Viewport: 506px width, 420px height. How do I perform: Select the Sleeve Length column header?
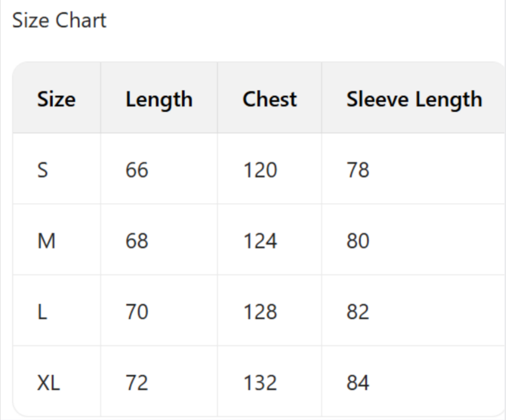click(x=414, y=99)
